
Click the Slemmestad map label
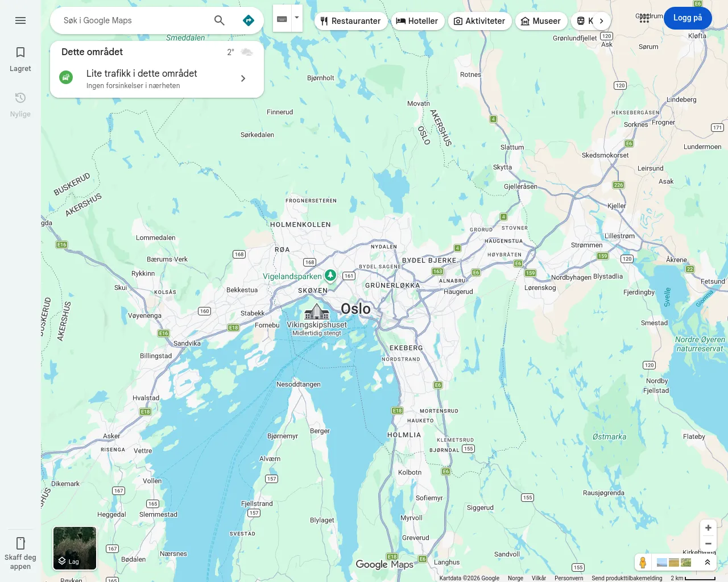(x=158, y=514)
